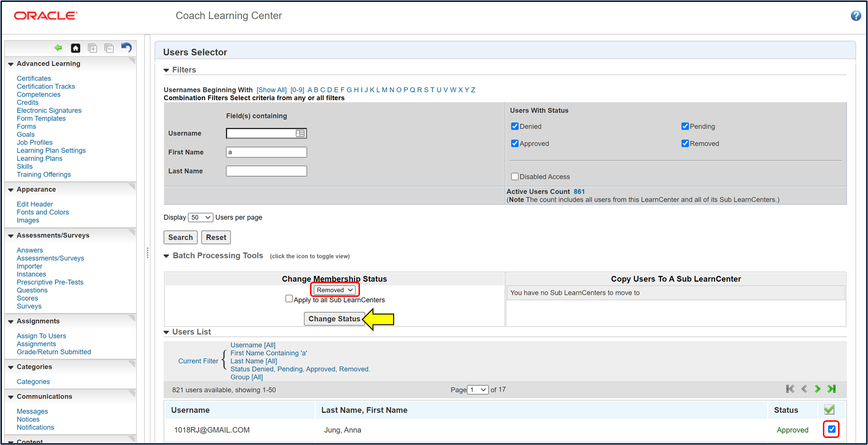Open Certificates in the sidebar
Screen dimensions: 868x445
click(34, 78)
